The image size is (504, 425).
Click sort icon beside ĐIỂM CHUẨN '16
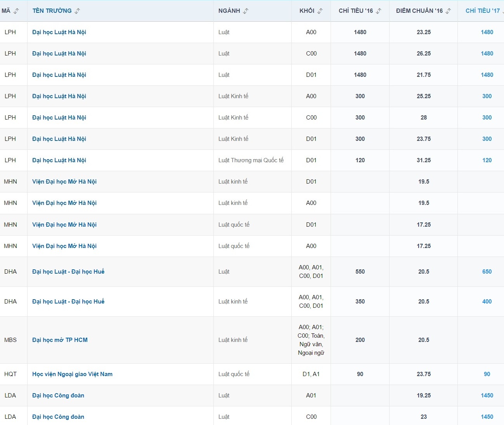(x=448, y=11)
